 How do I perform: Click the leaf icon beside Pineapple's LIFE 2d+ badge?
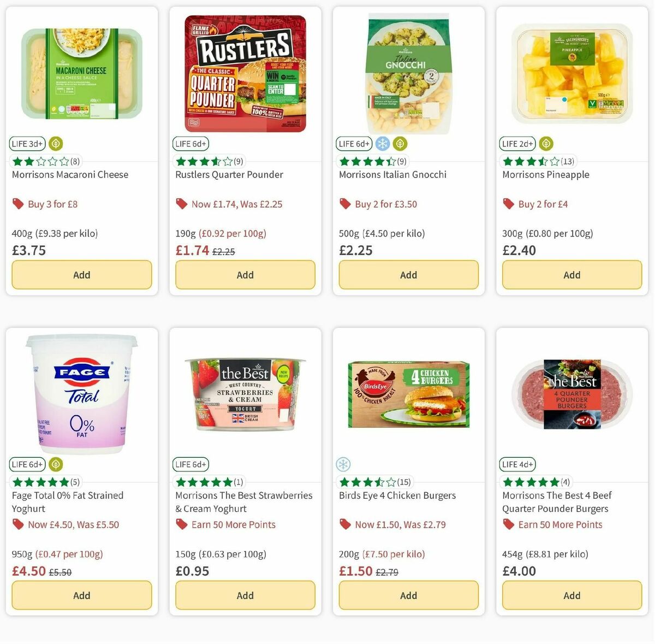pyautogui.click(x=545, y=143)
